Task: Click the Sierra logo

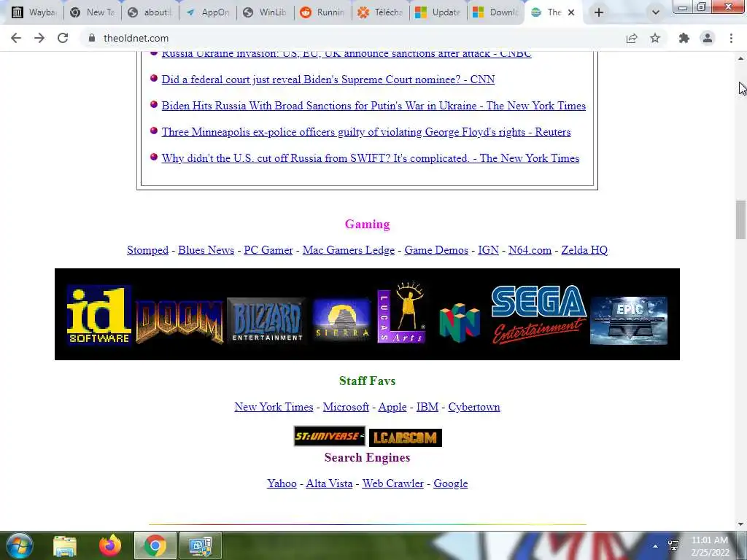Action: 341,319
